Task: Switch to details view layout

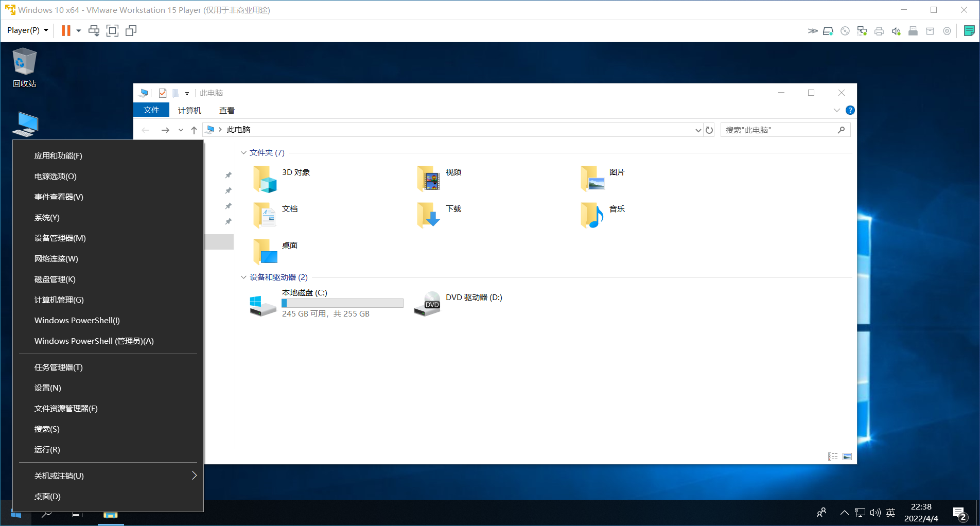Action: [x=833, y=457]
